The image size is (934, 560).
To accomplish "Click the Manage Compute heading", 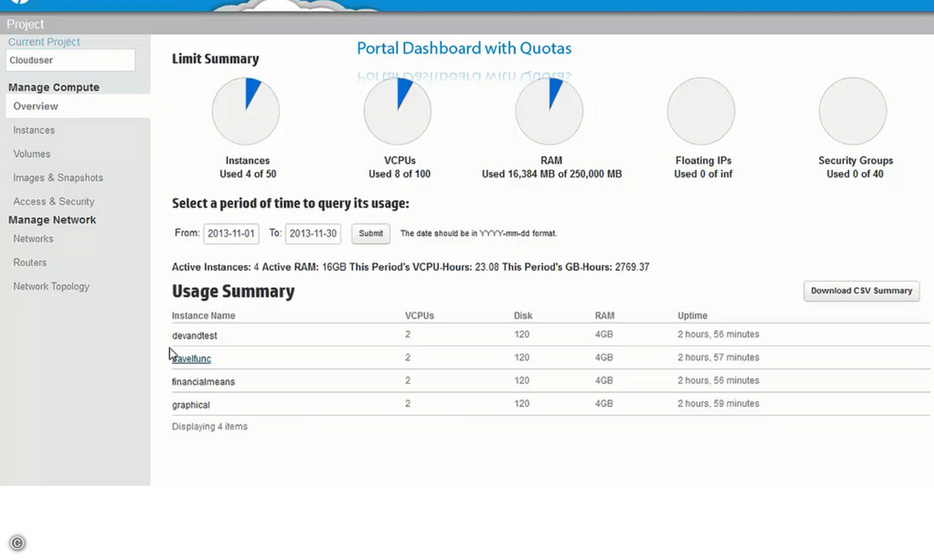I will point(54,87).
